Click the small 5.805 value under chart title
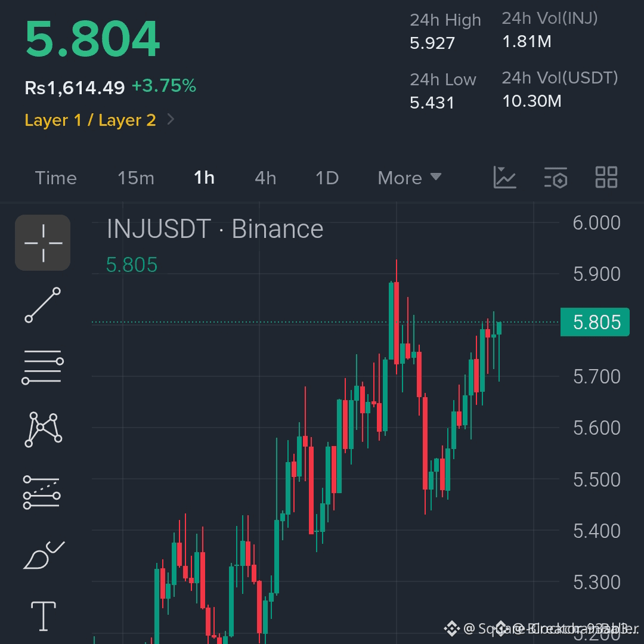 (x=132, y=265)
